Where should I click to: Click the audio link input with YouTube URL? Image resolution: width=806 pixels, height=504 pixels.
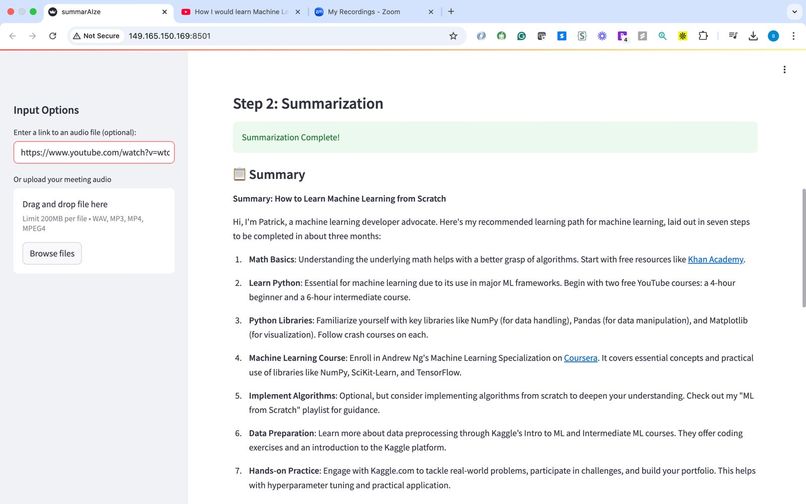(94, 152)
